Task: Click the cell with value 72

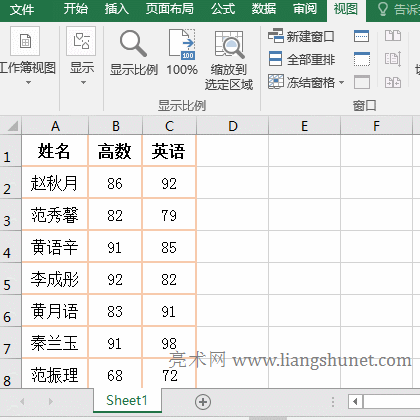Action: pyautogui.click(x=169, y=374)
